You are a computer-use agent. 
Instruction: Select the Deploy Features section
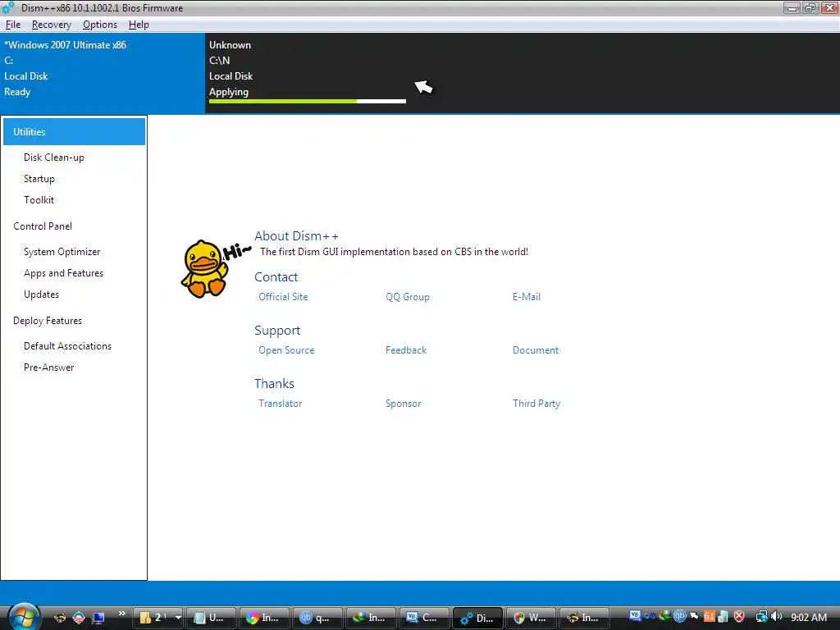click(48, 321)
